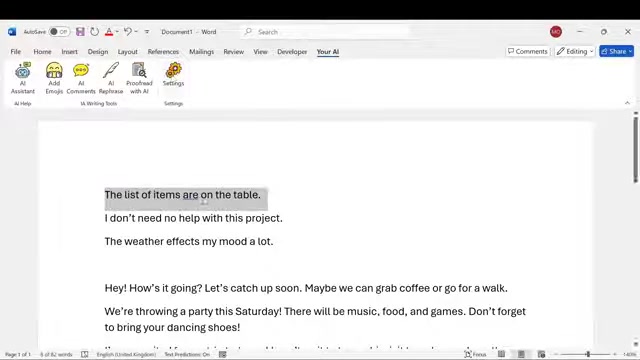Click Text Predictions: On status
The height and width of the screenshot is (360, 640).
pyautogui.click(x=187, y=354)
